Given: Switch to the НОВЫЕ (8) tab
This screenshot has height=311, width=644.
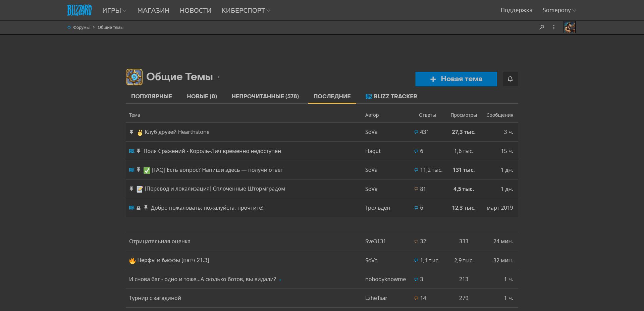Looking at the screenshot, I should coord(202,96).
